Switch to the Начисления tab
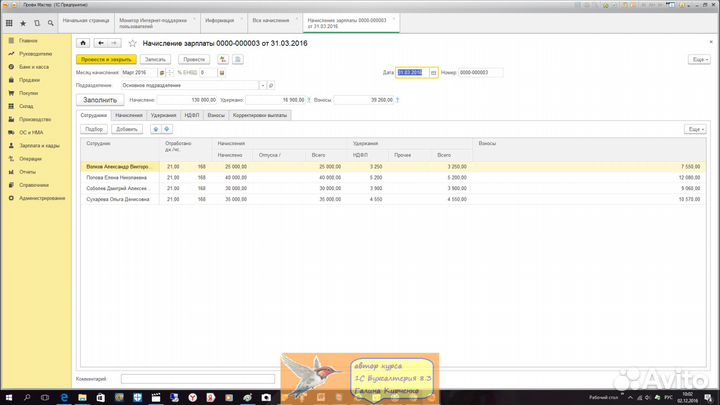Image resolution: width=720 pixels, height=405 pixels. 128,115
